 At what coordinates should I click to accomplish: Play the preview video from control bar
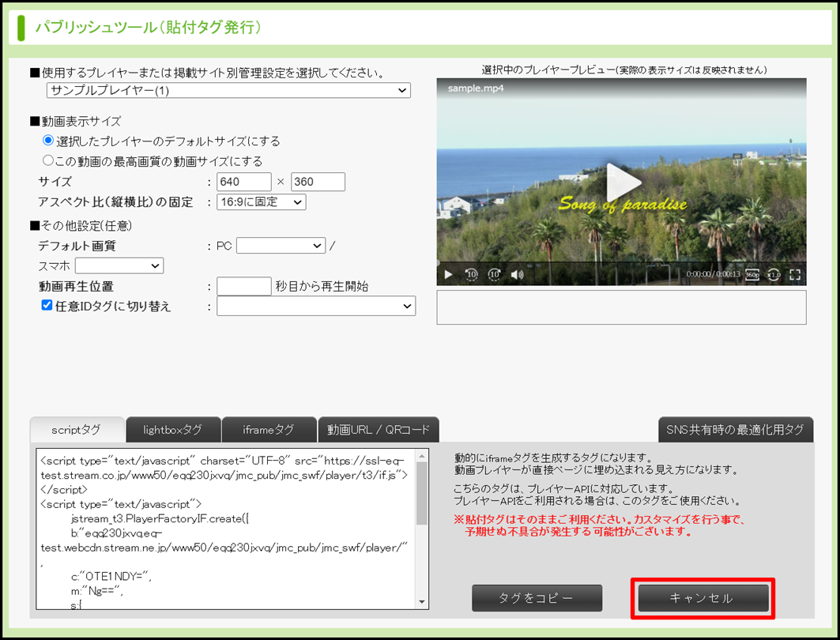pos(448,275)
